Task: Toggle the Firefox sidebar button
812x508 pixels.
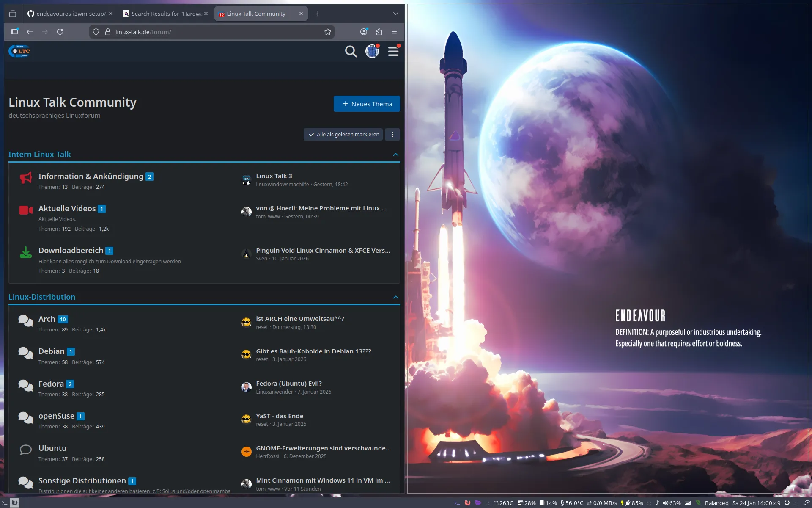Action: point(14,32)
